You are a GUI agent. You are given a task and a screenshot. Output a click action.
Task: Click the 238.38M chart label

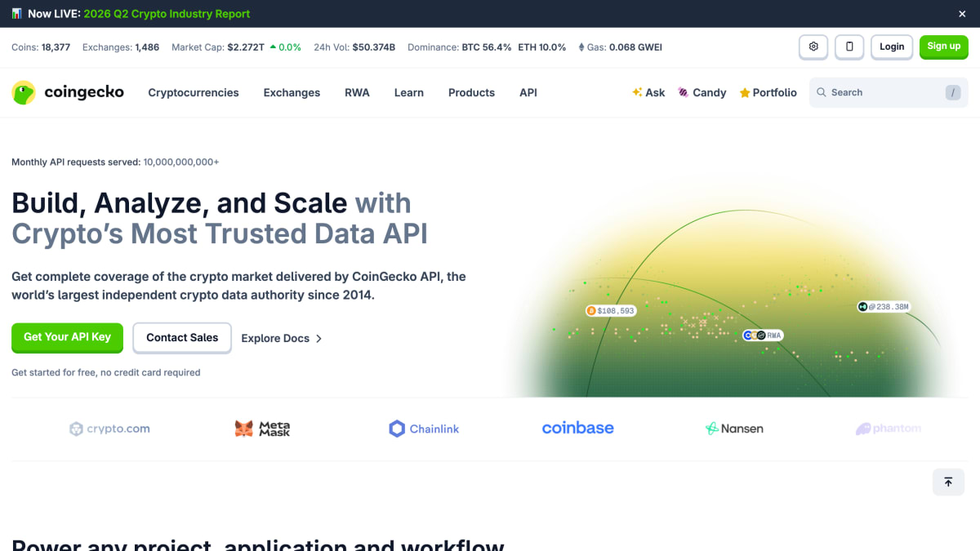coord(884,307)
